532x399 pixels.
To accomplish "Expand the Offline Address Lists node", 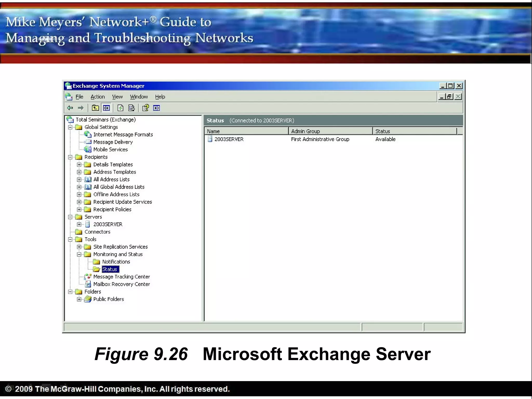I will click(79, 194).
